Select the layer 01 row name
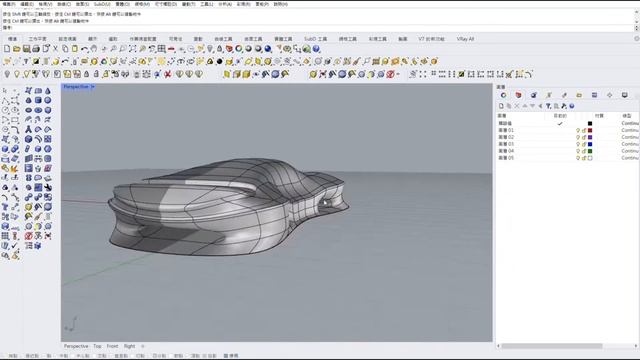The height and width of the screenshot is (360, 640). 506,130
